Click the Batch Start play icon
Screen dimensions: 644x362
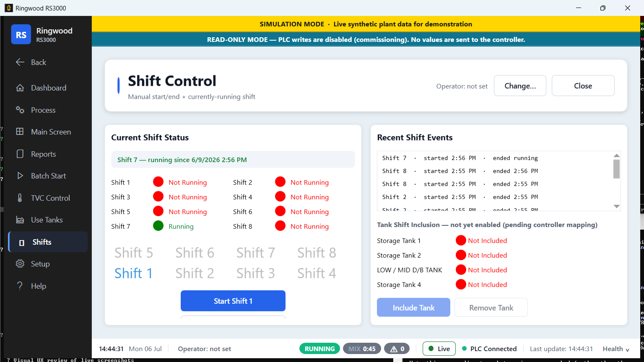coord(20,176)
